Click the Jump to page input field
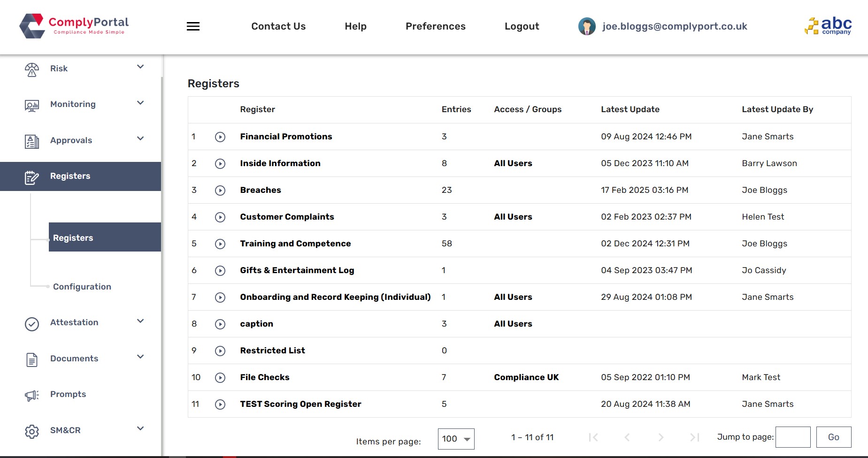Screen dimensions: 868x458 pyautogui.click(x=792, y=437)
